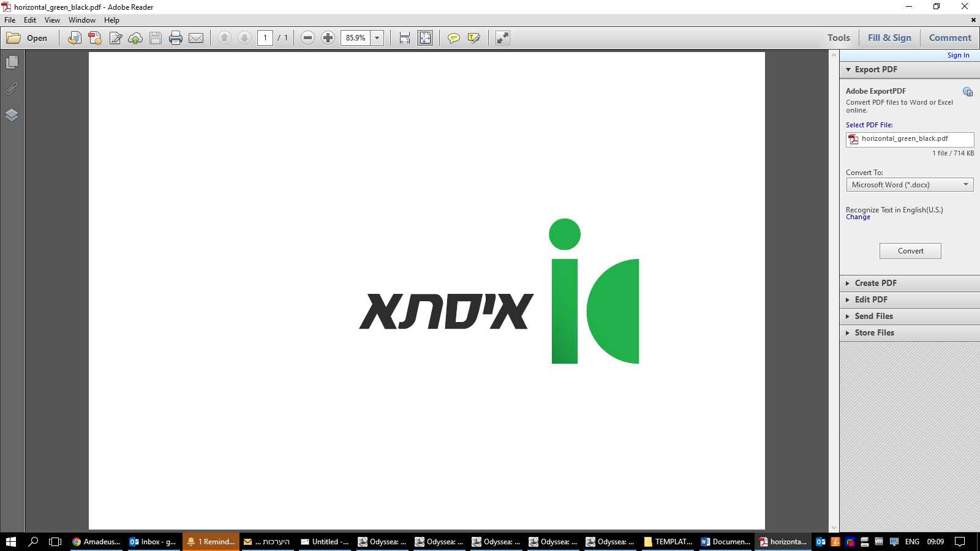Add sticky note comment icon
This screenshot has height=551, width=980.
454,38
